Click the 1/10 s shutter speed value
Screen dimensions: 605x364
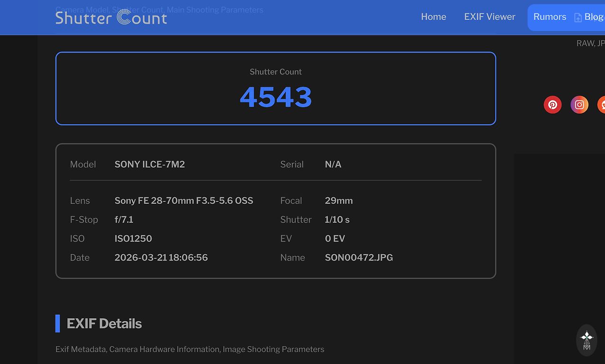(x=337, y=219)
